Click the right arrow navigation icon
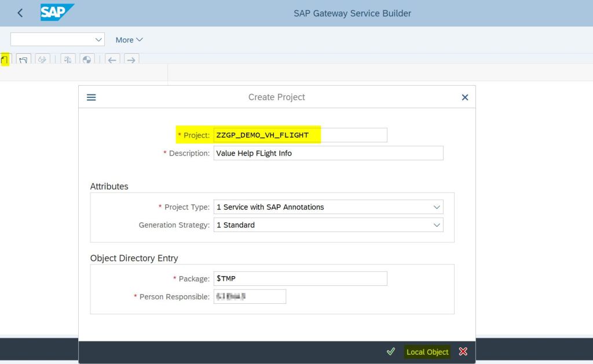The image size is (593, 364). point(131,60)
